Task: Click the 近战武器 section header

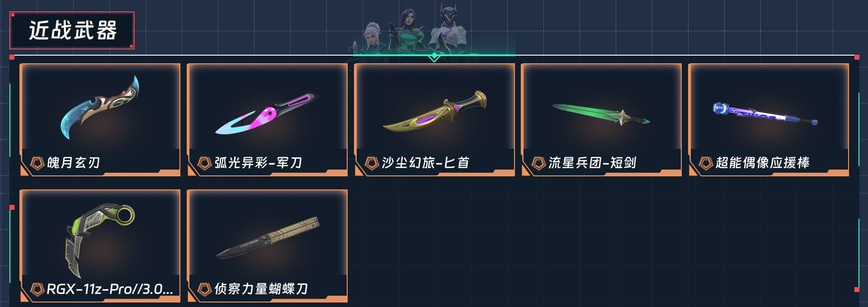Action: 72,30
